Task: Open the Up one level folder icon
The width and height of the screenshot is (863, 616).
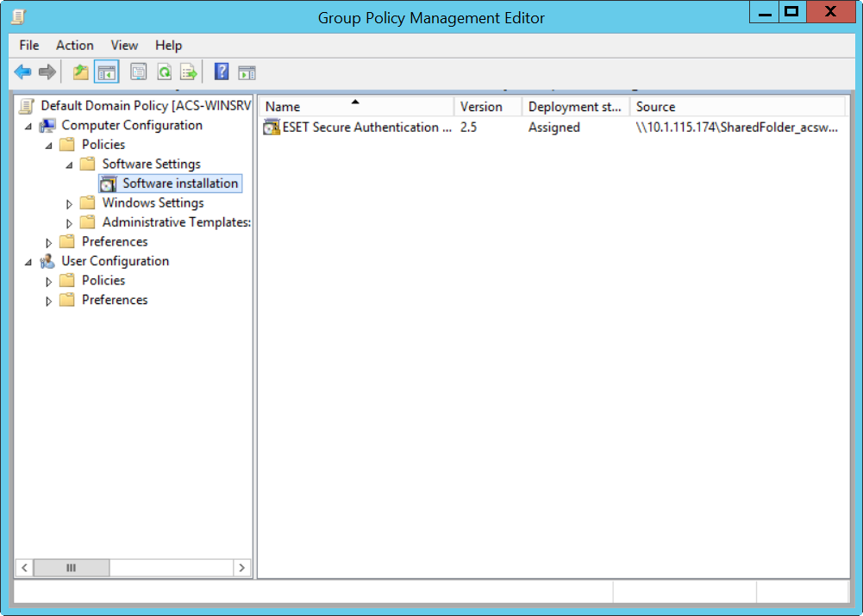Action: click(80, 72)
